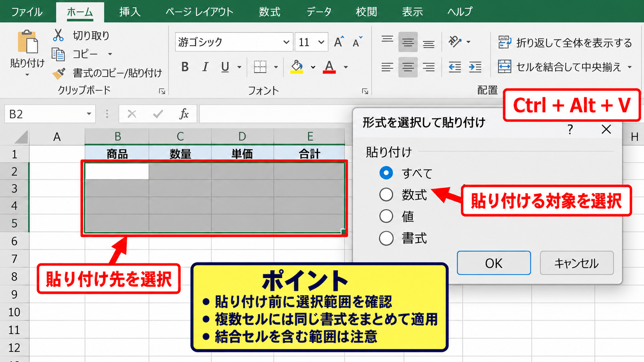This screenshot has width=644, height=362.
Task: Click the cell Borders icon
Action: 260,67
